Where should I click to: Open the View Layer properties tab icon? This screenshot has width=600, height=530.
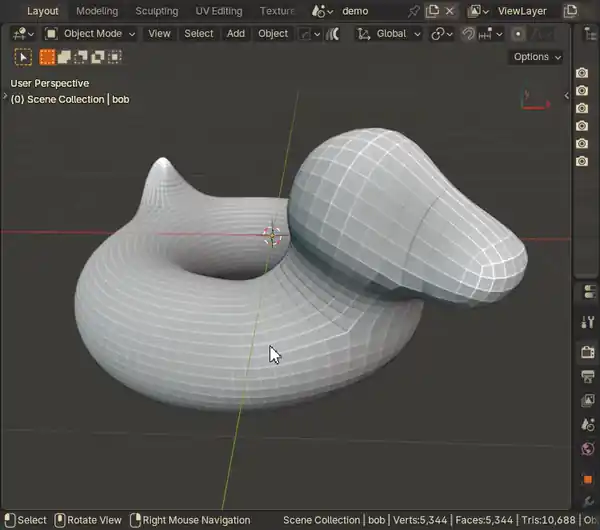(588, 401)
